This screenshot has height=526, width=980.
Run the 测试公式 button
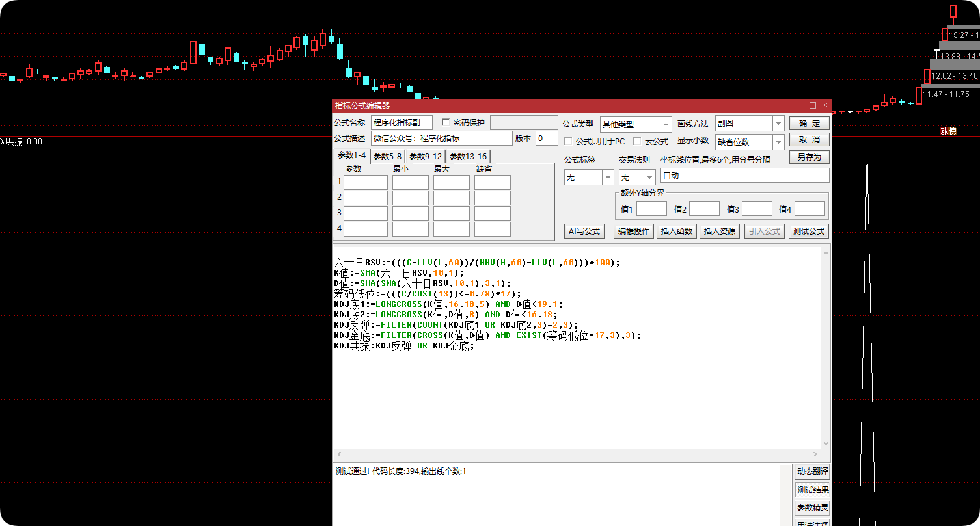[x=810, y=231]
